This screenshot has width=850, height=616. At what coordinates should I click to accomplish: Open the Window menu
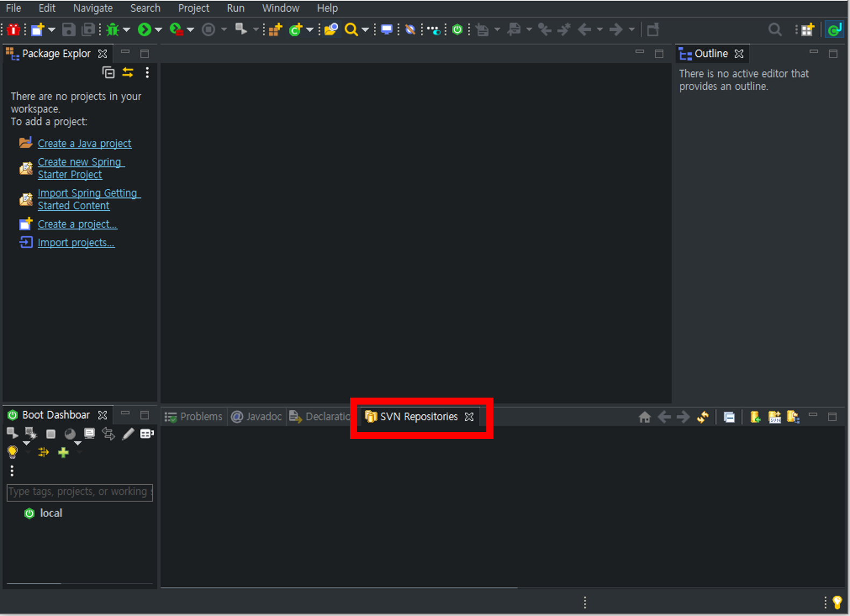click(280, 8)
